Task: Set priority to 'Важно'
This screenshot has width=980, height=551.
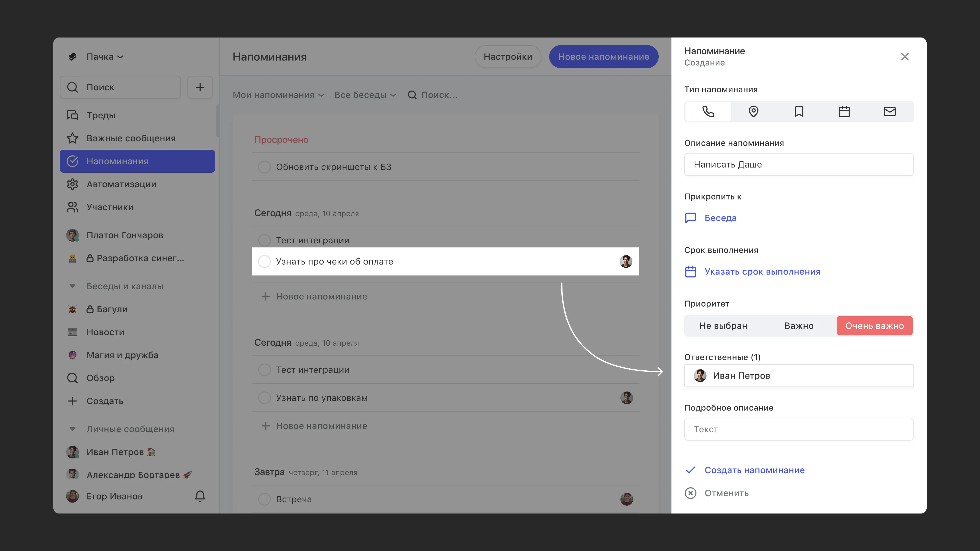Action: (x=799, y=326)
